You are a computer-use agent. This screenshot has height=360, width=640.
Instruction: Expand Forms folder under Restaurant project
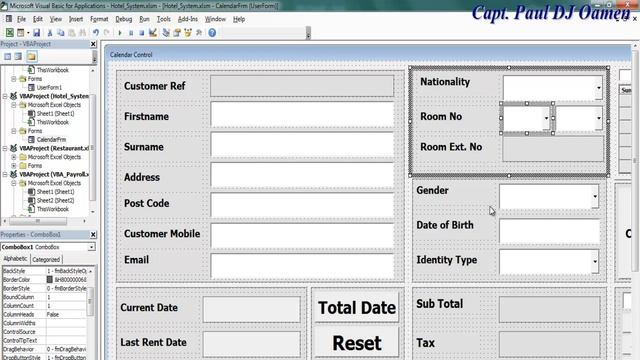tap(13, 166)
